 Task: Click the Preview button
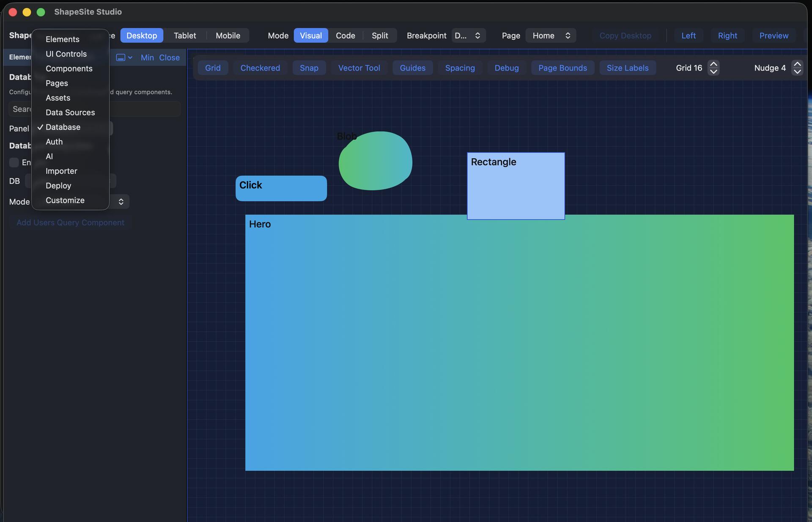point(774,36)
